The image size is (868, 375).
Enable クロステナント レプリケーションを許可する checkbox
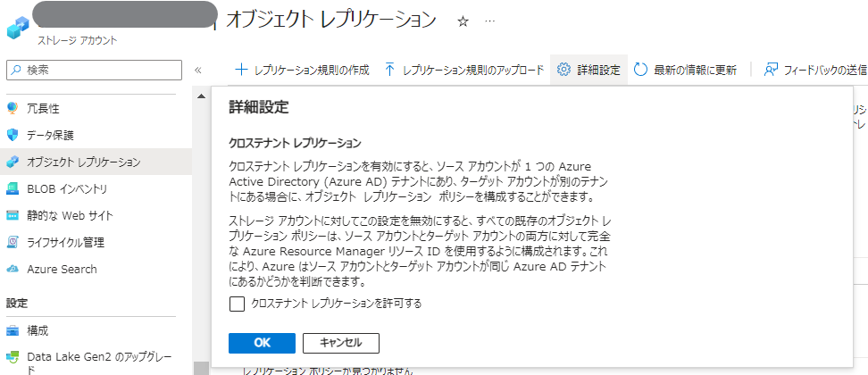click(x=237, y=304)
